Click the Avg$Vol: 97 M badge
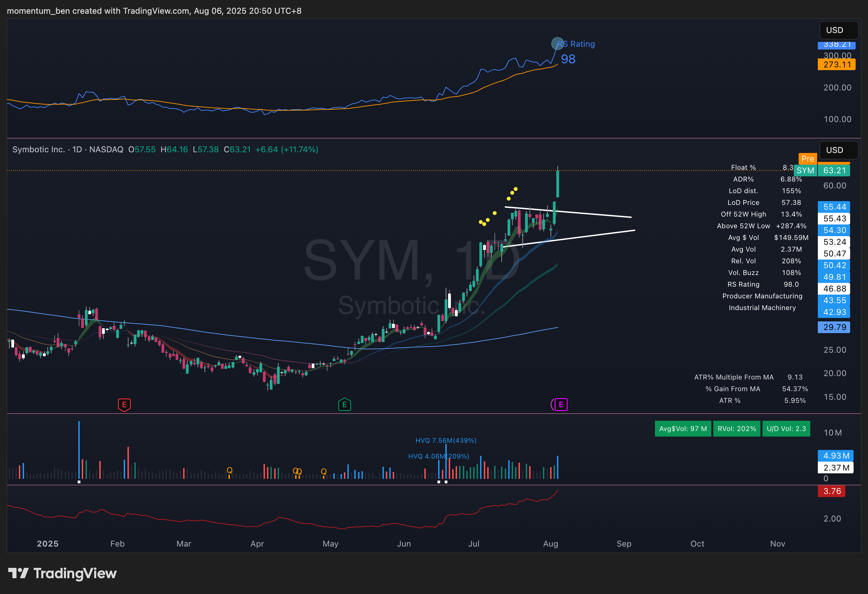868x594 pixels. click(682, 429)
